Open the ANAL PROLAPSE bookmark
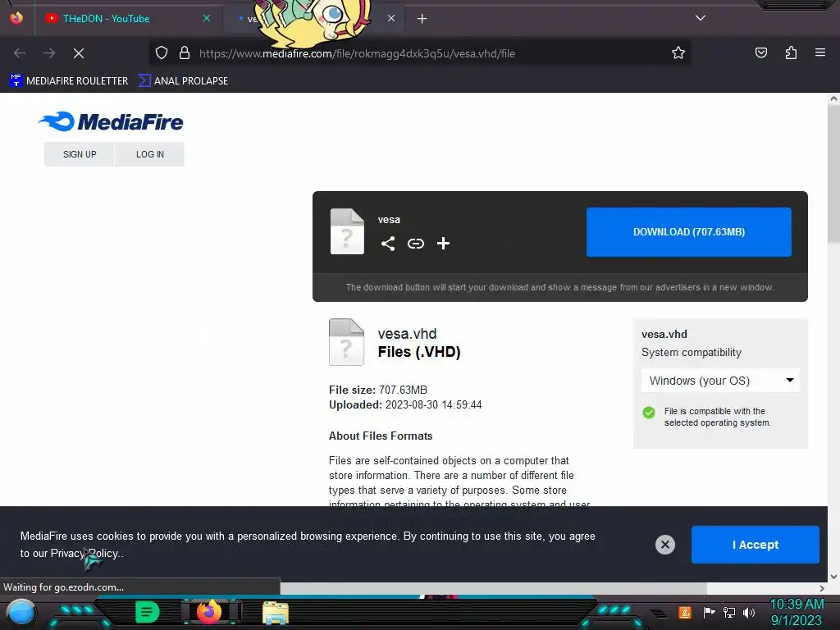 tap(183, 81)
